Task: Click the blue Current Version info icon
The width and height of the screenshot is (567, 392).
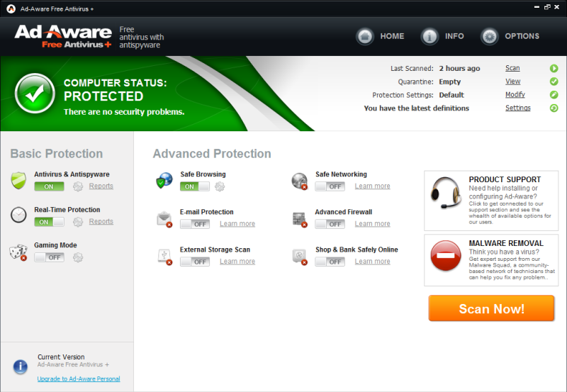Action: pos(21,366)
